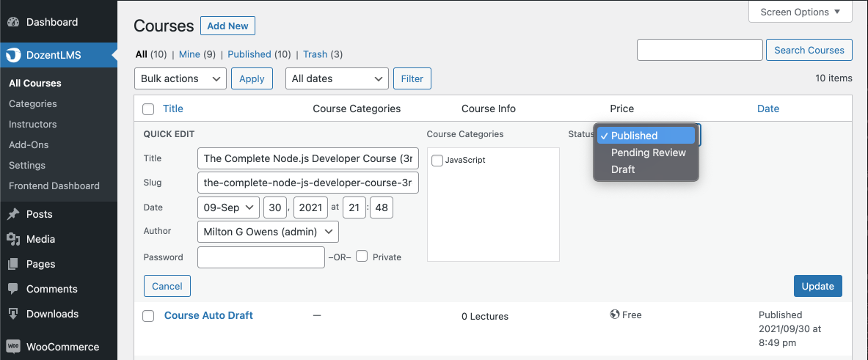Click the Downloads arrow icon
The height and width of the screenshot is (360, 868).
[13, 314]
